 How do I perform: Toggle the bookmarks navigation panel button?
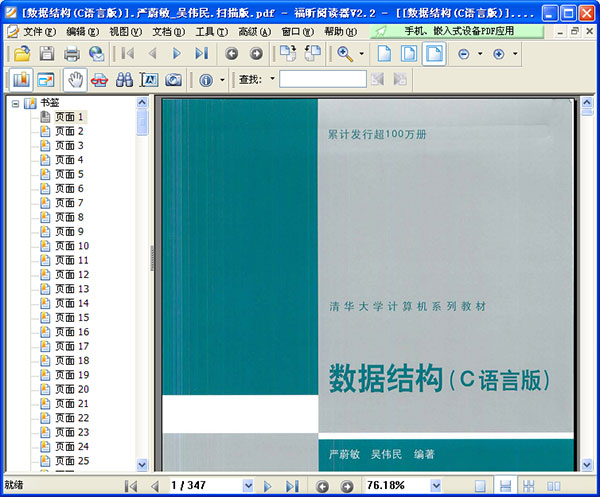[x=21, y=80]
